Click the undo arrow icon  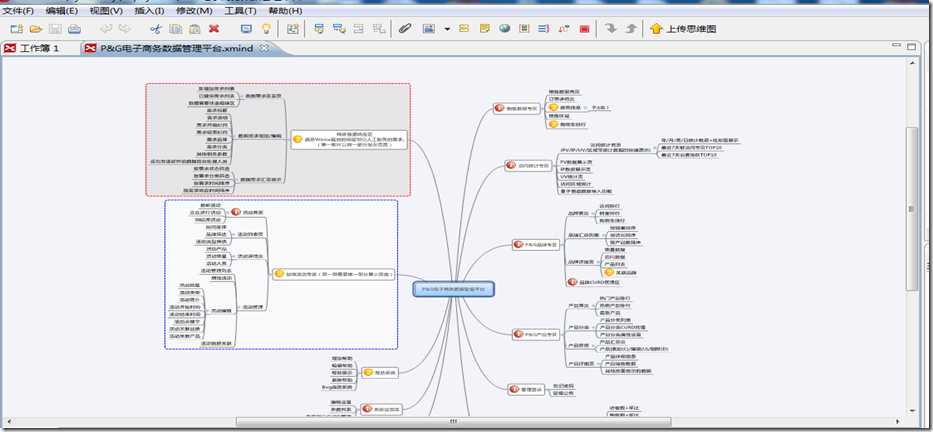point(106,29)
